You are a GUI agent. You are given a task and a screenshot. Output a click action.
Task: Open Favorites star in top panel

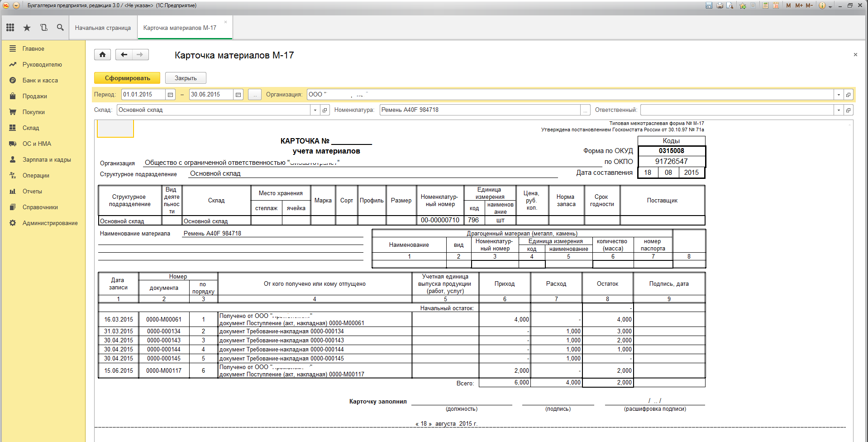click(27, 28)
